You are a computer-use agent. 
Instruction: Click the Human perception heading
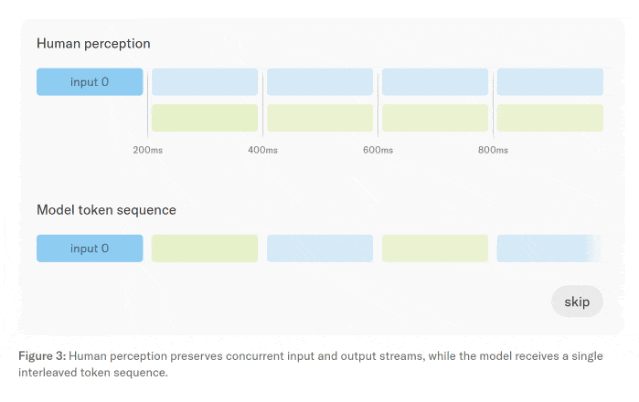93,44
